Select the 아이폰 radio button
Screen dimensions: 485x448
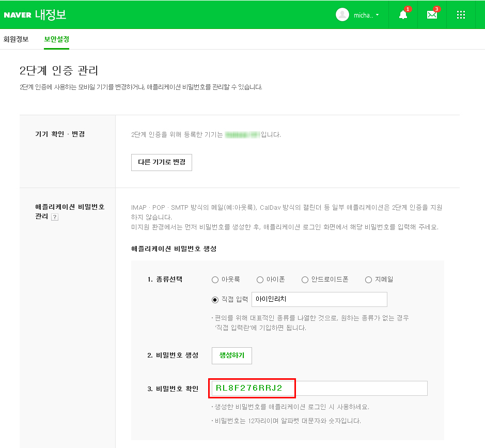(260, 280)
